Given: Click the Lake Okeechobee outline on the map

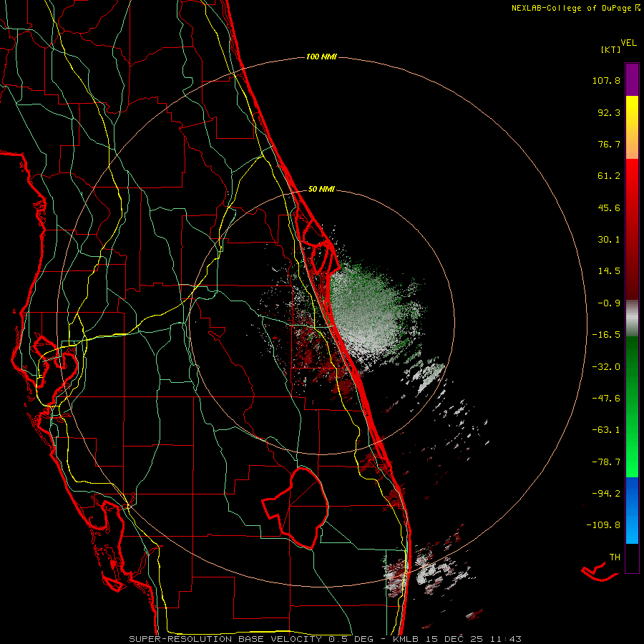Looking at the screenshot, I should click(296, 507).
